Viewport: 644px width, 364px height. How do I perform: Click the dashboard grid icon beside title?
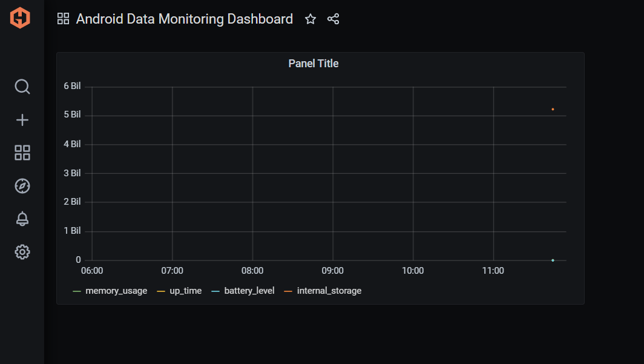pos(63,19)
